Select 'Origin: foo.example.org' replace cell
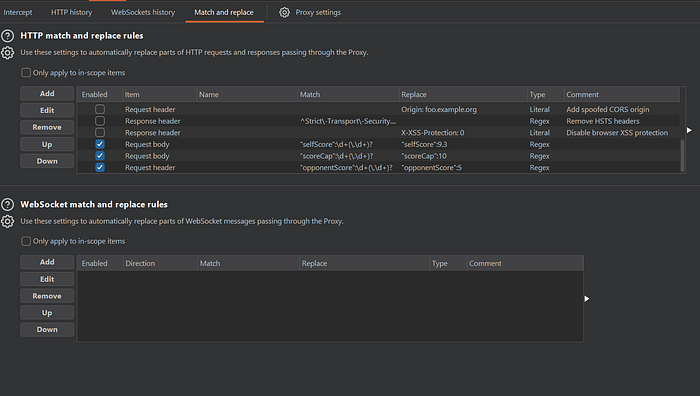The image size is (700, 396). [x=463, y=109]
